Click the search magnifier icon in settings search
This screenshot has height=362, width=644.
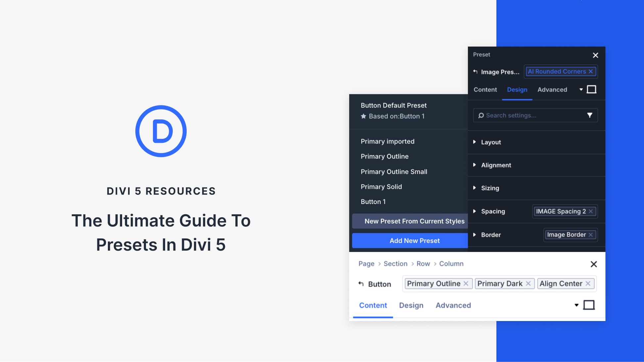pyautogui.click(x=481, y=115)
